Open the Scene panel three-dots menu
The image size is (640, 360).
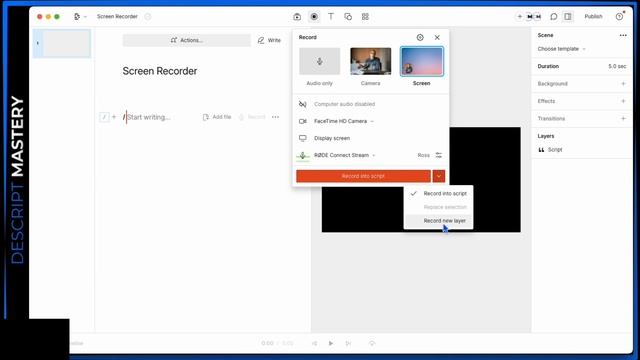tap(623, 36)
